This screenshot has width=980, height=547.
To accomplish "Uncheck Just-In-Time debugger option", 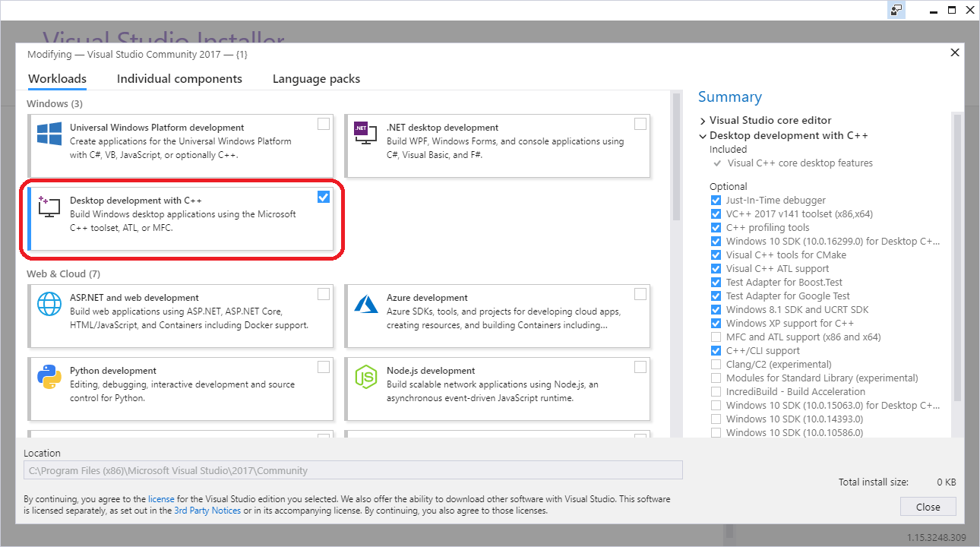I will click(716, 201).
